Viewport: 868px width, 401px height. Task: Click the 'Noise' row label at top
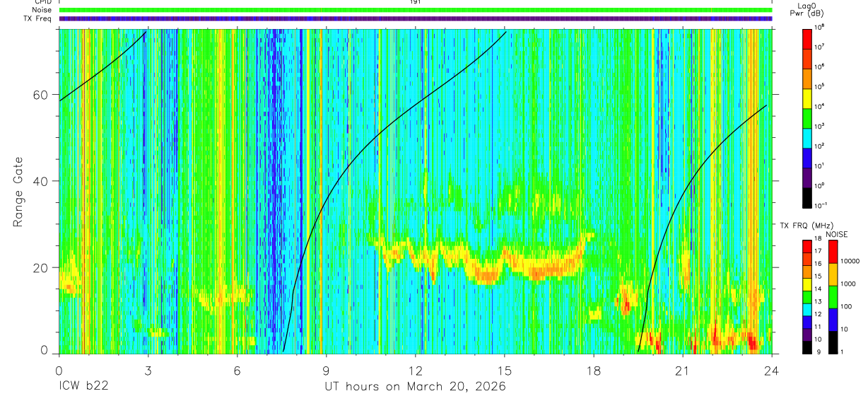[x=43, y=10]
